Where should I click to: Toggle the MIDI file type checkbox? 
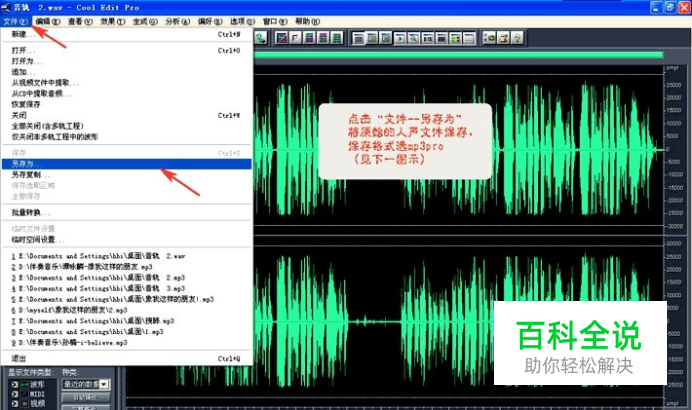(x=15, y=394)
